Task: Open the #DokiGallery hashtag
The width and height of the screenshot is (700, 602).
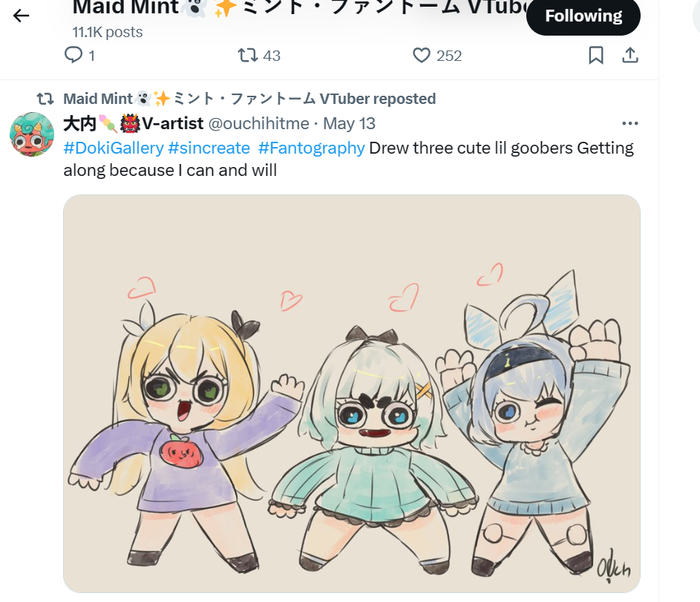Action: click(x=114, y=148)
